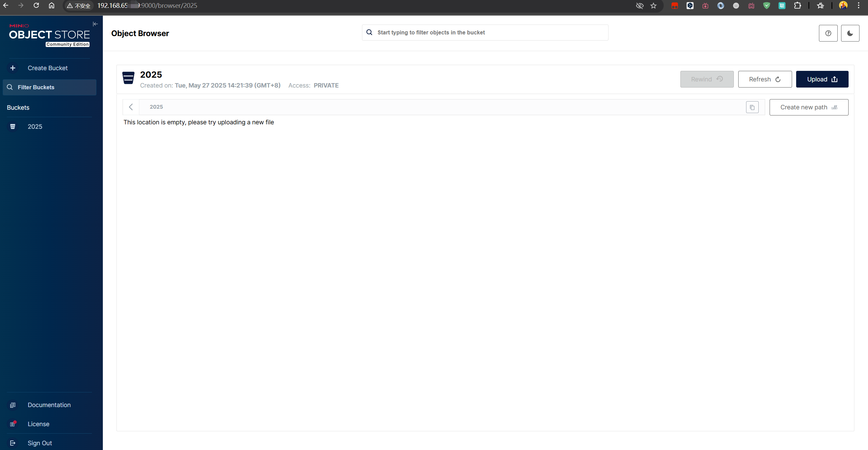
Task: Click the License sidebar icon
Action: coord(13,424)
